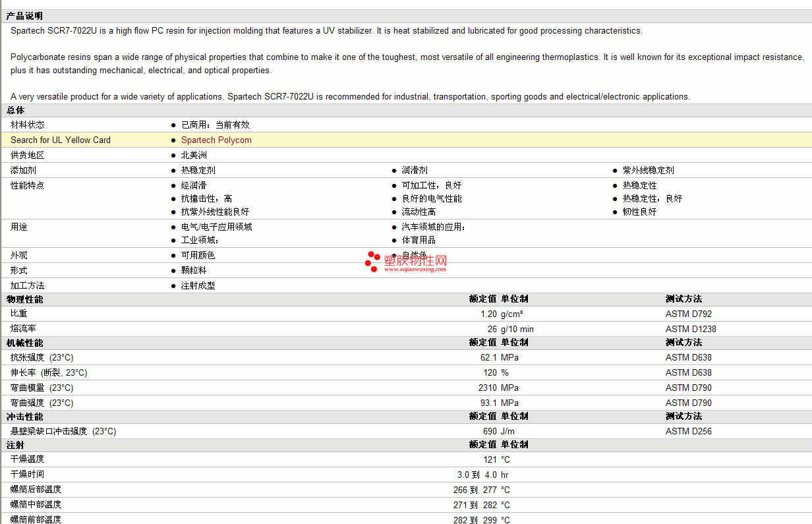Image resolution: width=812 pixels, height=524 pixels.
Task: Select the 已商用：当前有效 value
Action: point(216,125)
